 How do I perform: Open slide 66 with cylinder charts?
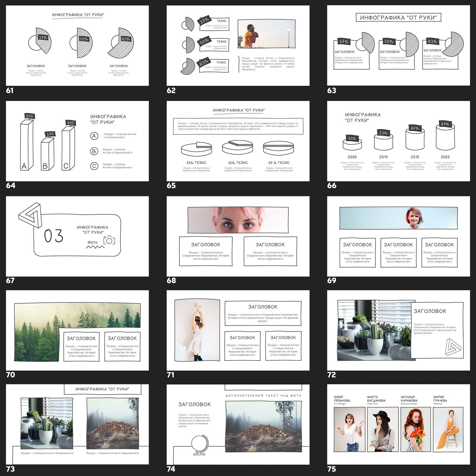click(399, 141)
